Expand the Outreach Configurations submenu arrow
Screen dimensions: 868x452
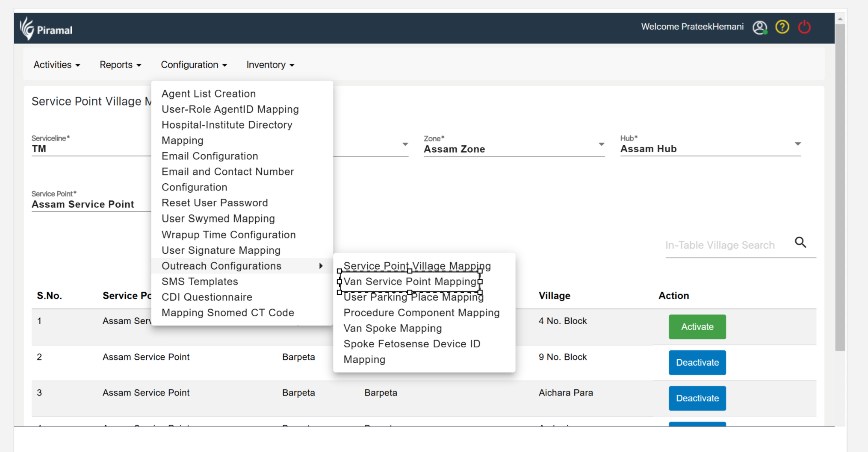tap(321, 266)
